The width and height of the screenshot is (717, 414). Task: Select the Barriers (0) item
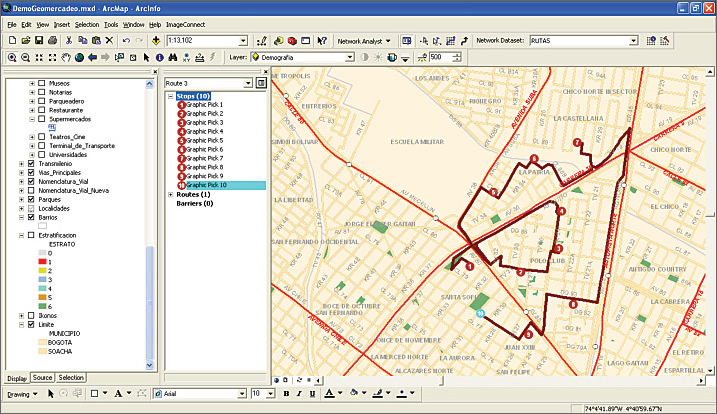(x=195, y=204)
